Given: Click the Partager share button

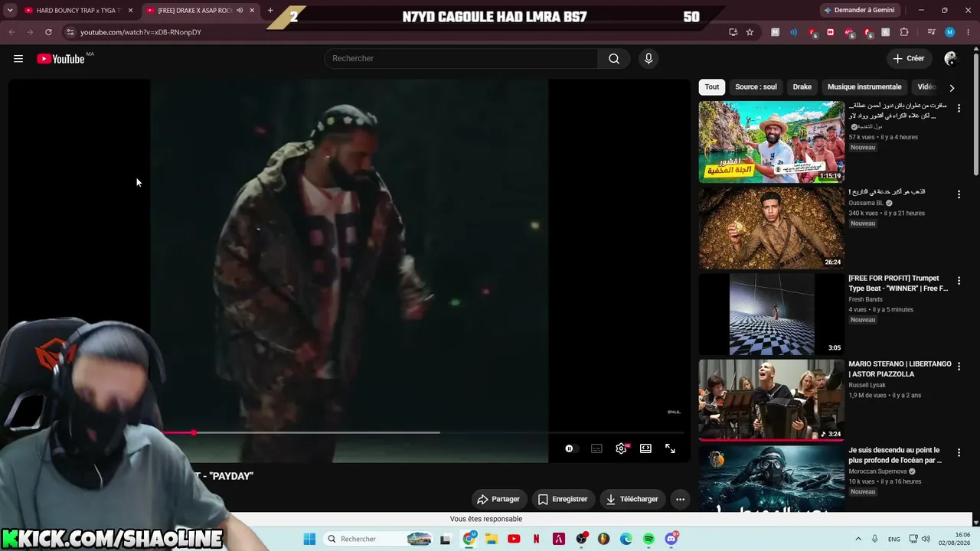Looking at the screenshot, I should click(498, 499).
